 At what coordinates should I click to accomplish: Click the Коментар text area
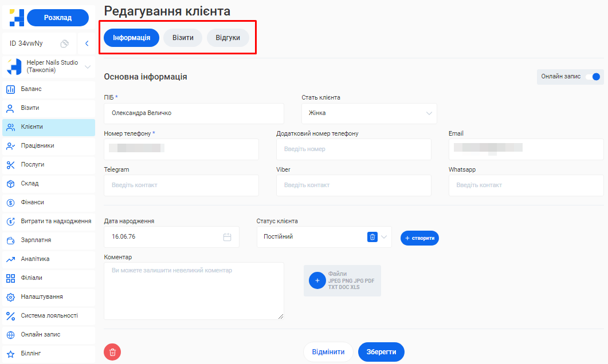point(194,291)
